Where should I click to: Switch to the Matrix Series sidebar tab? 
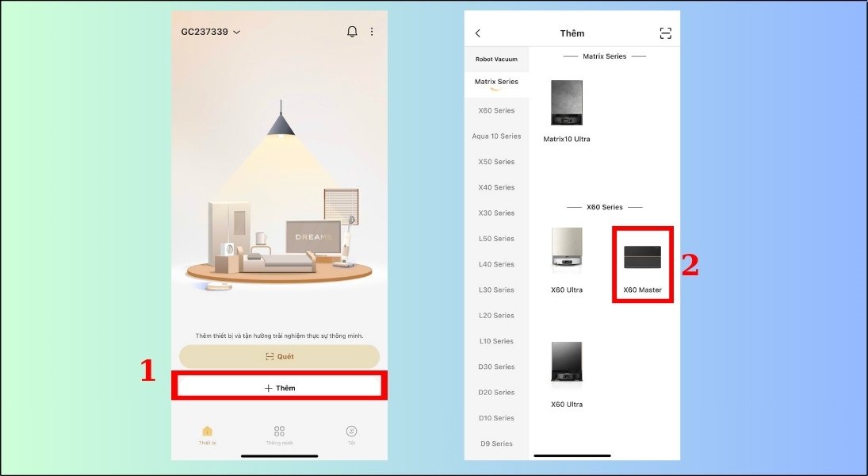click(x=495, y=82)
